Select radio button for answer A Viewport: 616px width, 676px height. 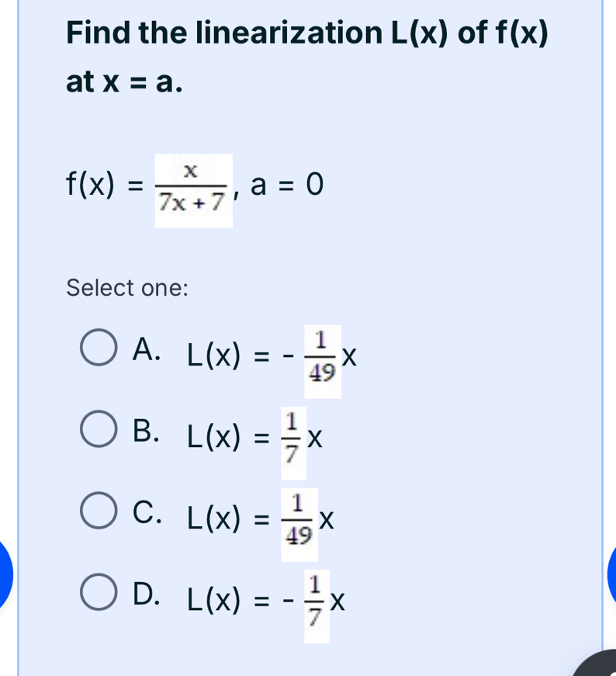tap(98, 347)
